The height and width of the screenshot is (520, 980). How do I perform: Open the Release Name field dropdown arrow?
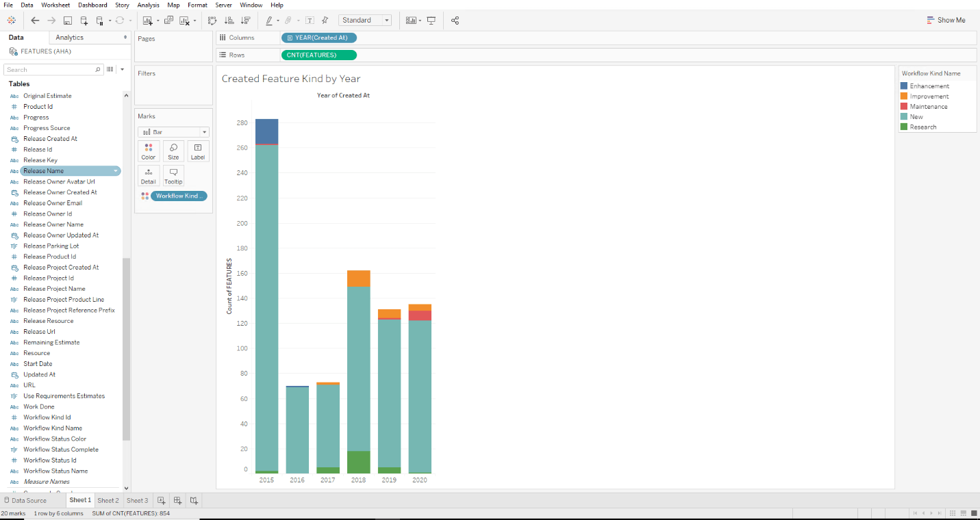point(116,171)
